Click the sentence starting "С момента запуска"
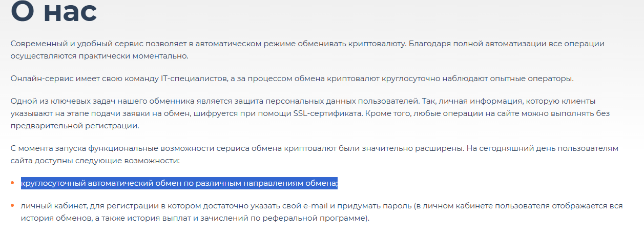This screenshot has height=233, width=644. [x=154, y=148]
